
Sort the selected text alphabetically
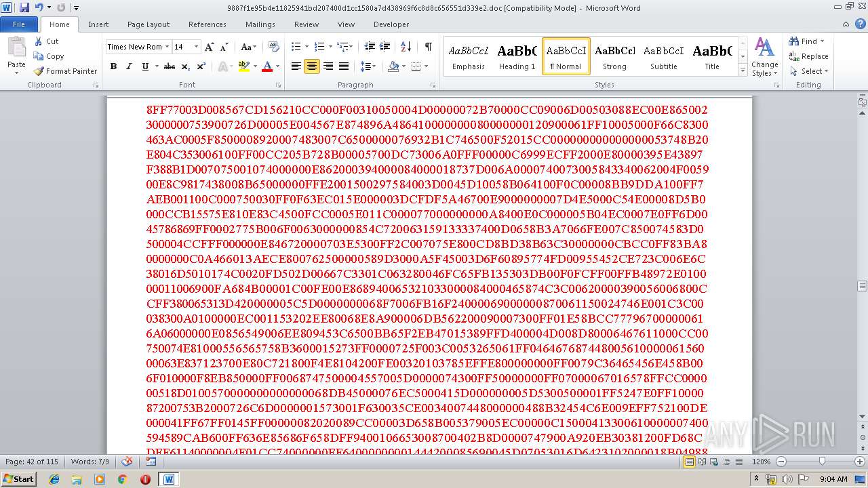[x=406, y=47]
